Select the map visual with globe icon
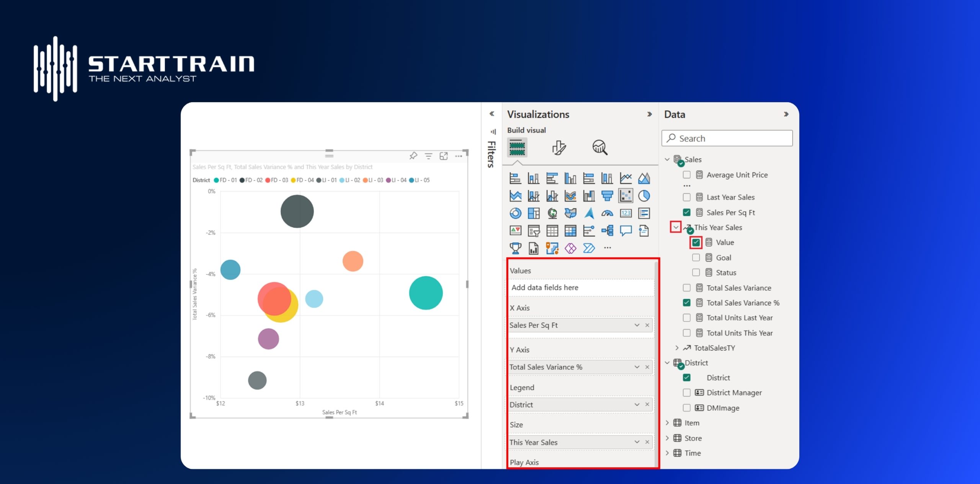 [x=552, y=213]
